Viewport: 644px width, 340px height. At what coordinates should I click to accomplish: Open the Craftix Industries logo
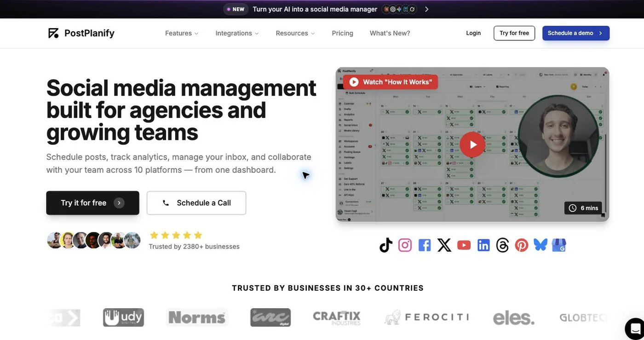pyautogui.click(x=337, y=317)
